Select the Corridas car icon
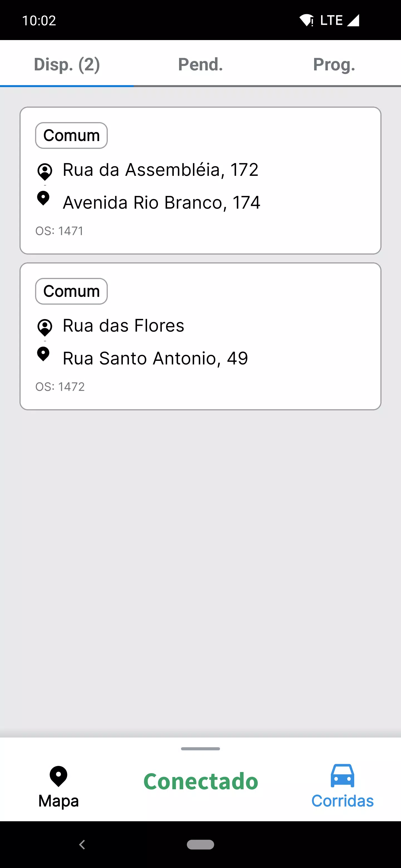 tap(342, 776)
